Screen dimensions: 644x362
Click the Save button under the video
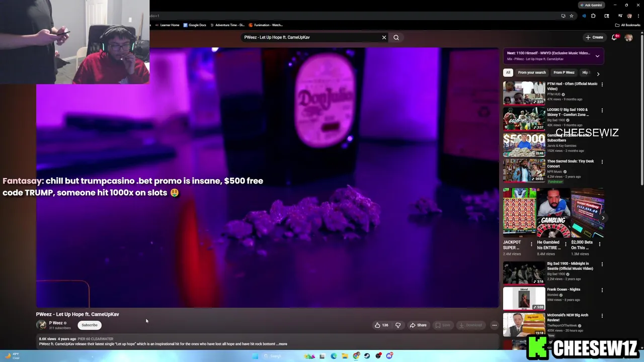click(443, 325)
